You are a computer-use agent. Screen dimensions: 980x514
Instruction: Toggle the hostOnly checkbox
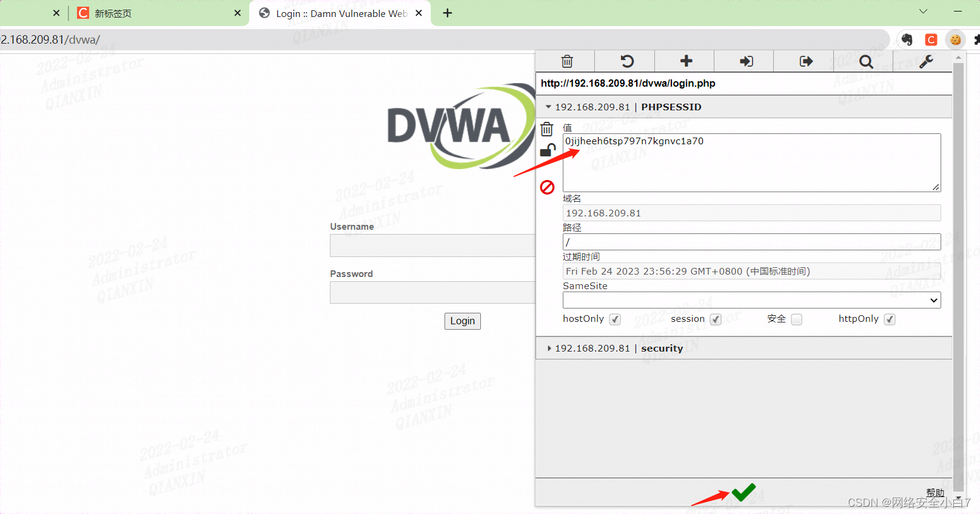tap(615, 319)
